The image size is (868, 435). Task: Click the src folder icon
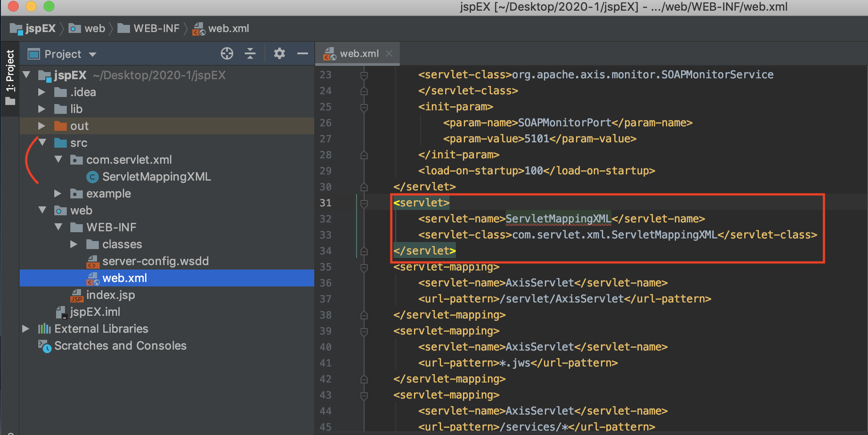click(60, 143)
